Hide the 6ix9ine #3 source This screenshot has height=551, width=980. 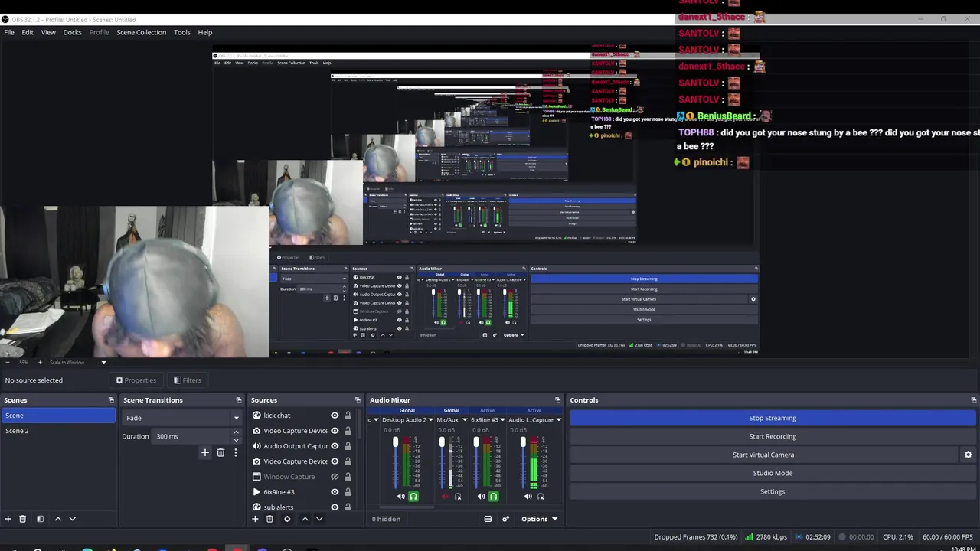(335, 492)
